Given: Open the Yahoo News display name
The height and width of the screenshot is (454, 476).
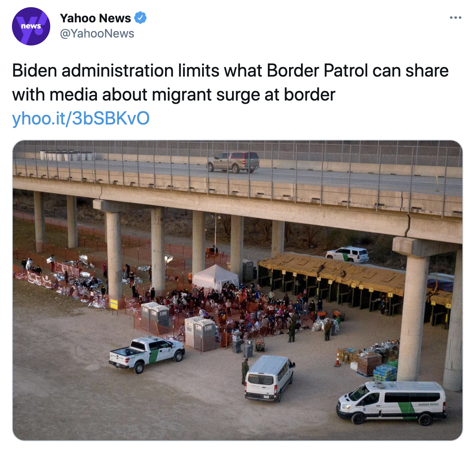Looking at the screenshot, I should (95, 18).
